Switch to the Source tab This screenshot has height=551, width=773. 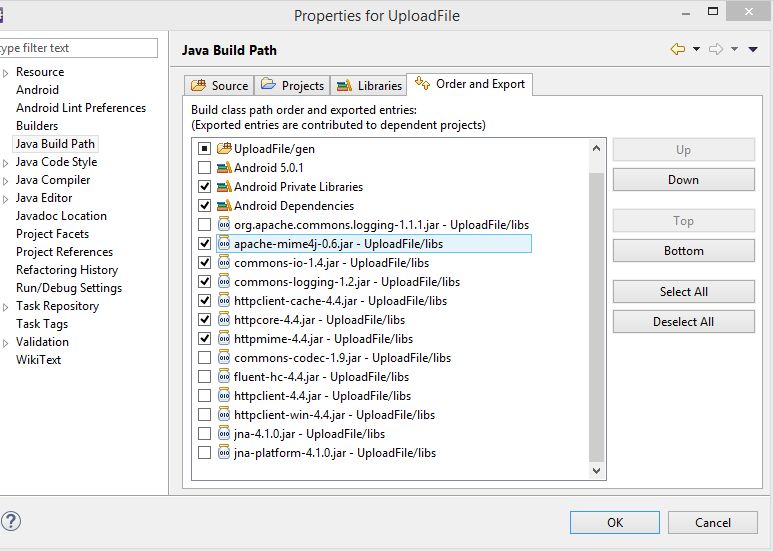219,85
